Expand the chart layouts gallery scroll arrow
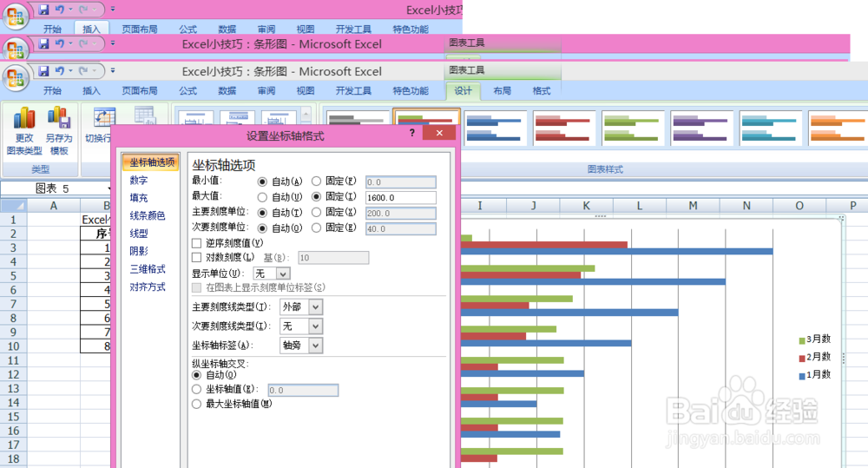 (x=306, y=115)
